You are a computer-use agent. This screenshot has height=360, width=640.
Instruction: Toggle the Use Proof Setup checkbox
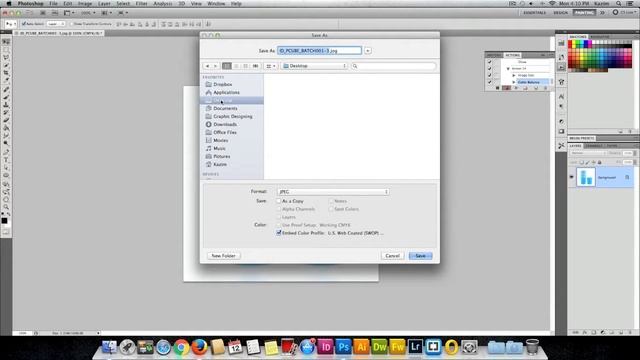pyautogui.click(x=279, y=225)
